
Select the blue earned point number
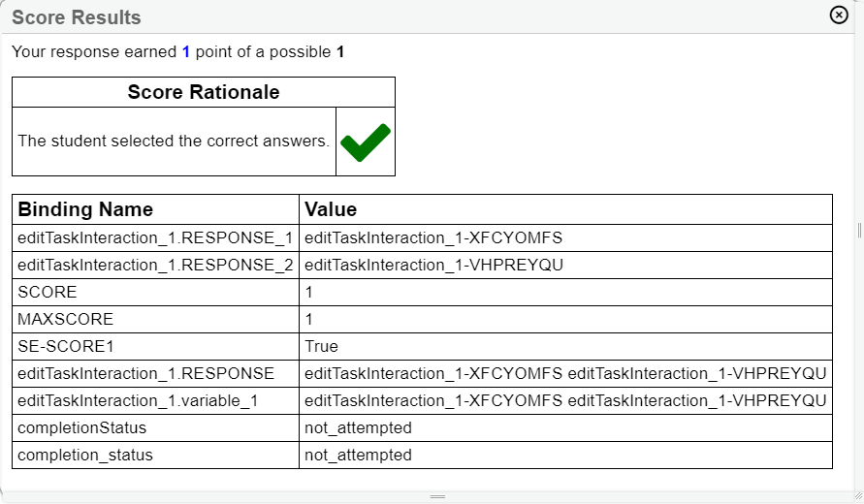coord(185,51)
